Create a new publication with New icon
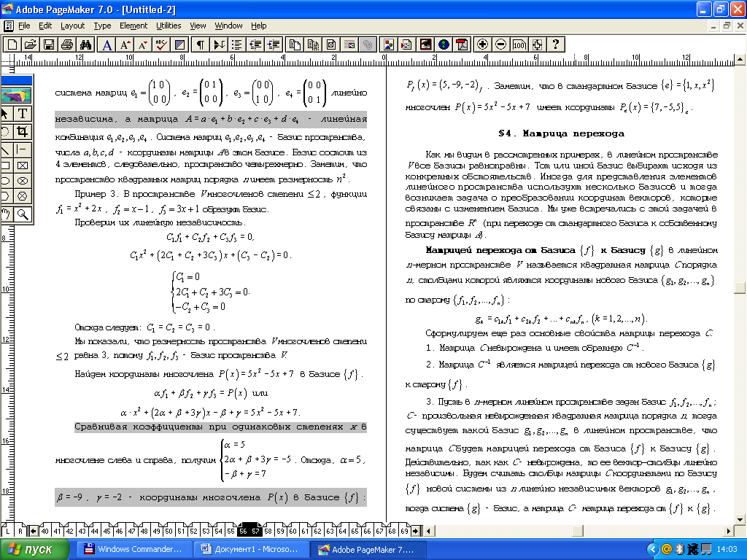The width and height of the screenshot is (747, 560). [x=12, y=44]
